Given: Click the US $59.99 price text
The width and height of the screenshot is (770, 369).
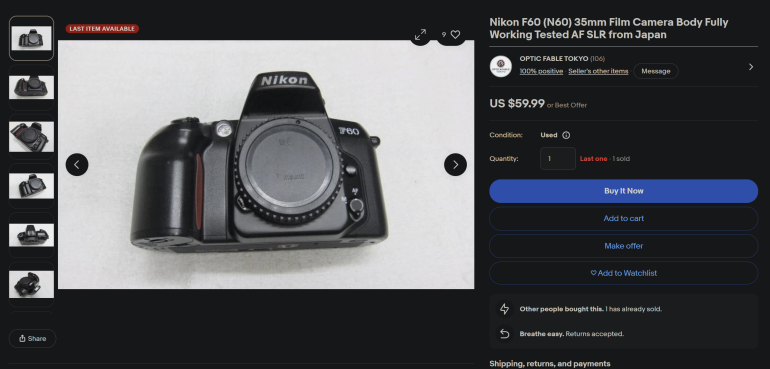Looking at the screenshot, I should pyautogui.click(x=517, y=104).
